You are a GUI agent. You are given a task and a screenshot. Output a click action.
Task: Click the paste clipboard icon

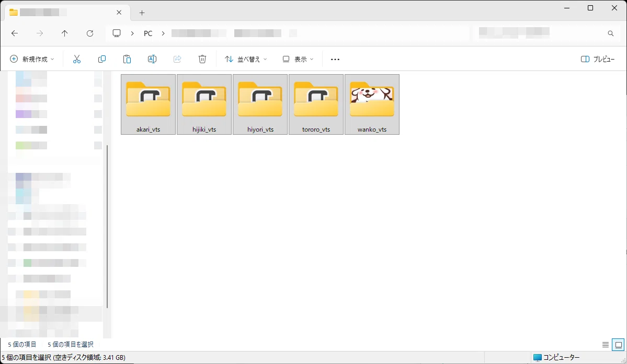[127, 59]
